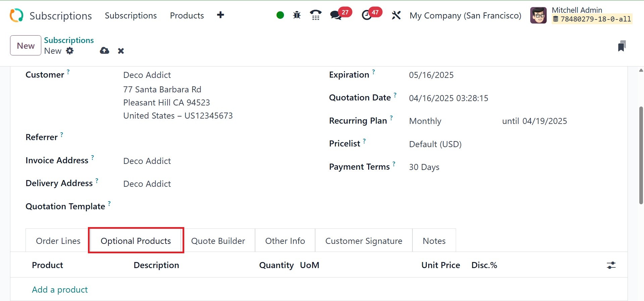Open the gear actions menu
The width and height of the screenshot is (644, 301).
(x=70, y=51)
